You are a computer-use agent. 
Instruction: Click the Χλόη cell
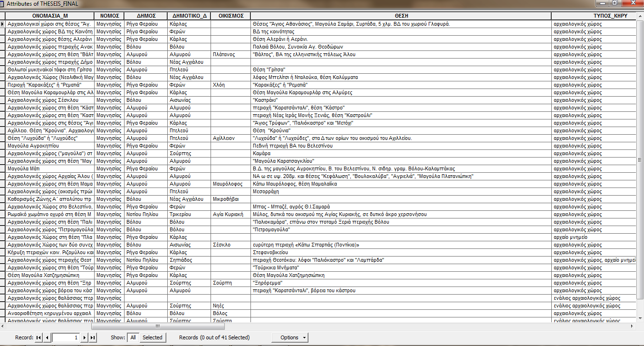point(231,85)
